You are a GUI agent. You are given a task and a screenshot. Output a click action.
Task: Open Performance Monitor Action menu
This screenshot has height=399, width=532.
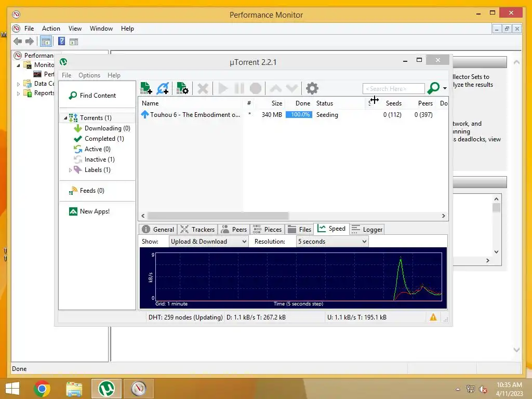(x=51, y=29)
